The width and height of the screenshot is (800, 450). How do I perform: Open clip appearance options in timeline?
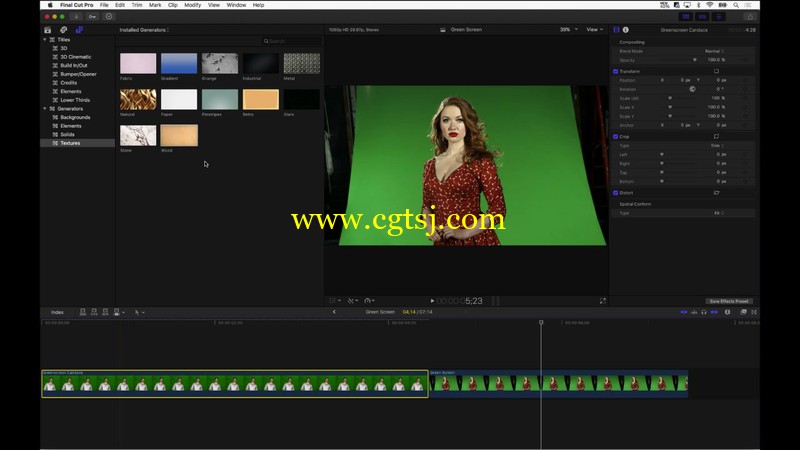pyautogui.click(x=728, y=312)
